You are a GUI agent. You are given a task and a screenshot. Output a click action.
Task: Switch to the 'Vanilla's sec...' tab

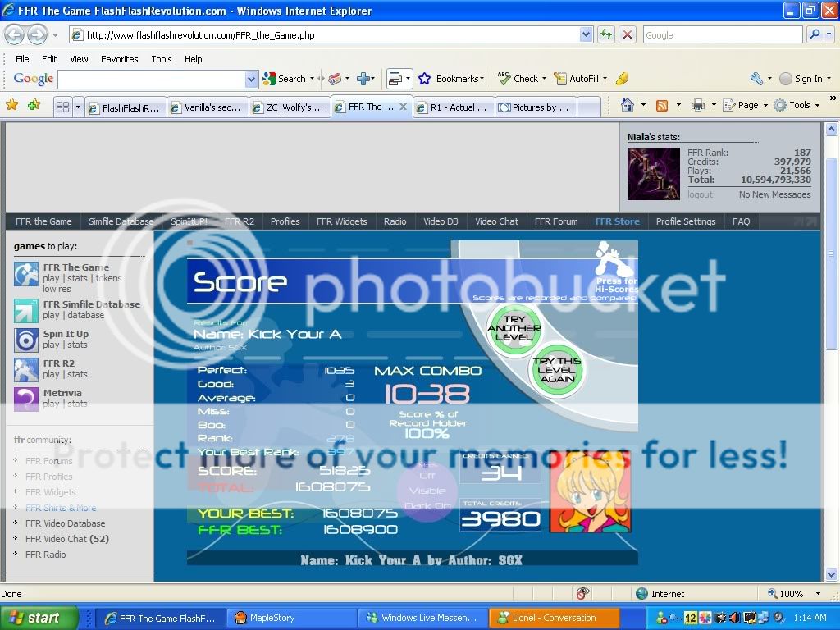coord(207,107)
